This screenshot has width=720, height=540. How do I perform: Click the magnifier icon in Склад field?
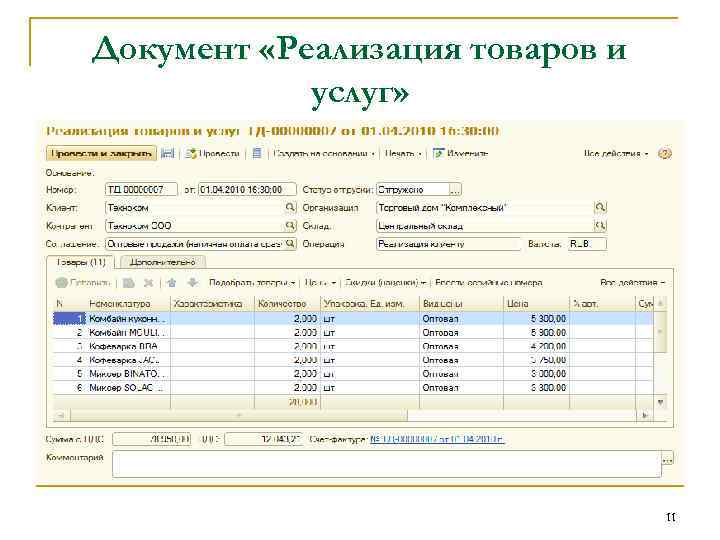[x=600, y=225]
